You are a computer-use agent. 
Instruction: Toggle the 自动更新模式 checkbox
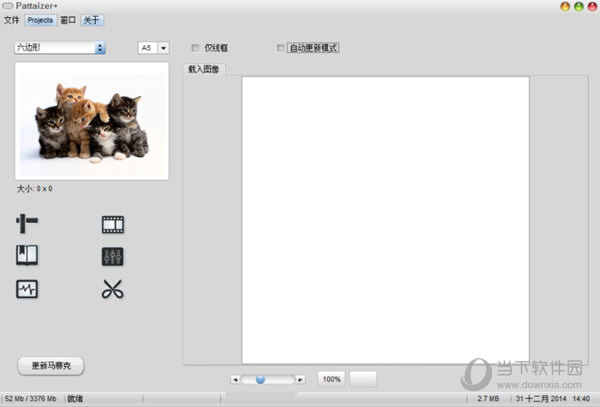(x=280, y=48)
